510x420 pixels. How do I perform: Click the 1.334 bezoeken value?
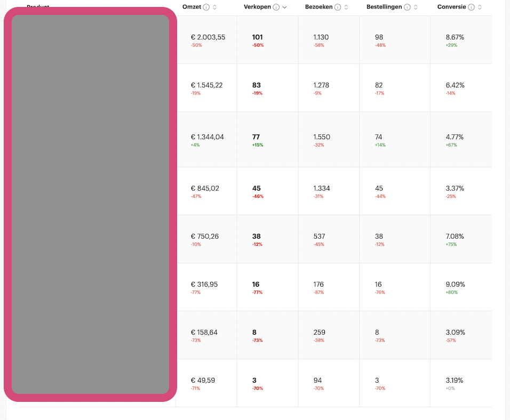321,188
